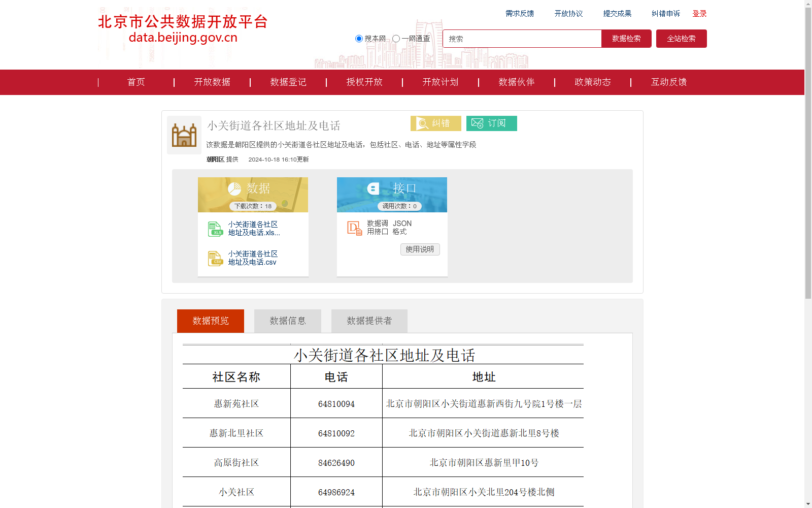Click table cell 64810092
The width and height of the screenshot is (812, 508).
[336, 434]
